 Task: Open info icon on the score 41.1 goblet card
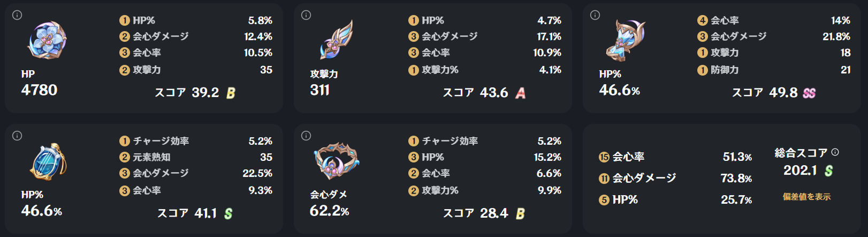tap(17, 136)
